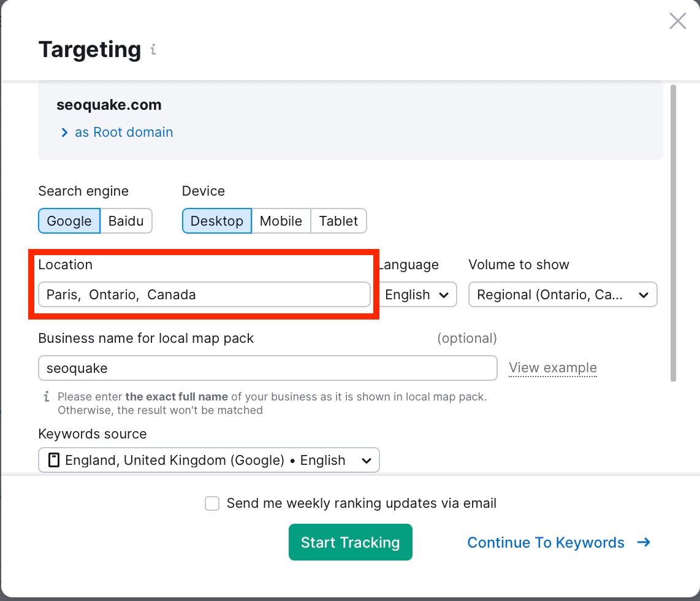Click the mobile device icon in Keywords source
Screen dimensions: 700x601
(x=53, y=460)
